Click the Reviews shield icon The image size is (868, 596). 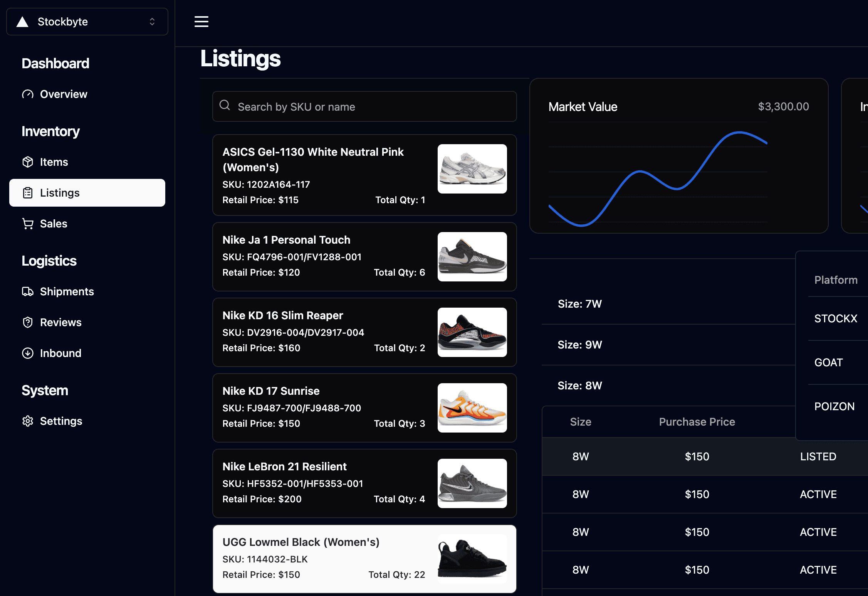[x=28, y=322]
